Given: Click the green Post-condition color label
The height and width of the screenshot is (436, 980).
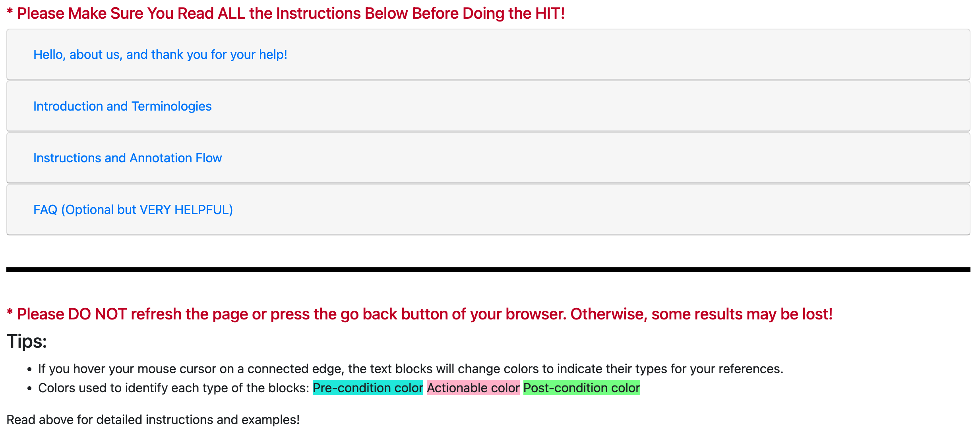Looking at the screenshot, I should [581, 388].
